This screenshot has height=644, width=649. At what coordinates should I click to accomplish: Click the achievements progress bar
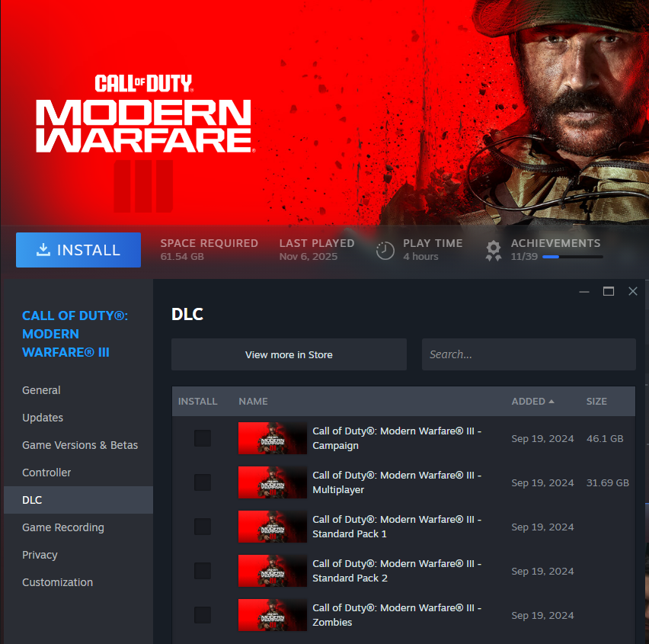pos(572,257)
